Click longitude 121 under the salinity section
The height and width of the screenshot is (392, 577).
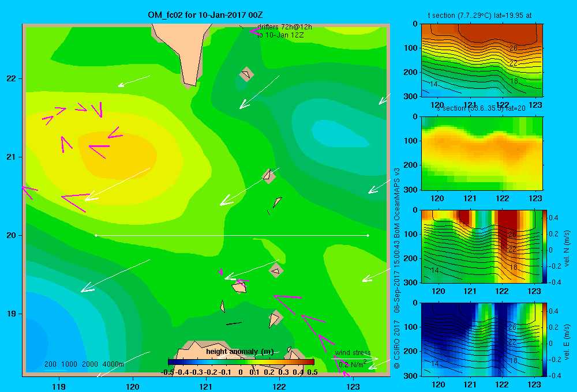(470, 198)
